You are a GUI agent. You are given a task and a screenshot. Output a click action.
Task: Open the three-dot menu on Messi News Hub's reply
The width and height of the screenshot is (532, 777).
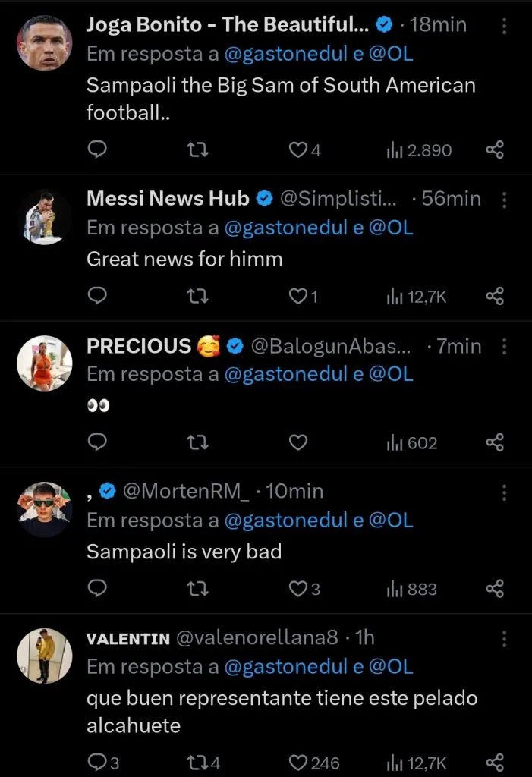pyautogui.click(x=504, y=199)
